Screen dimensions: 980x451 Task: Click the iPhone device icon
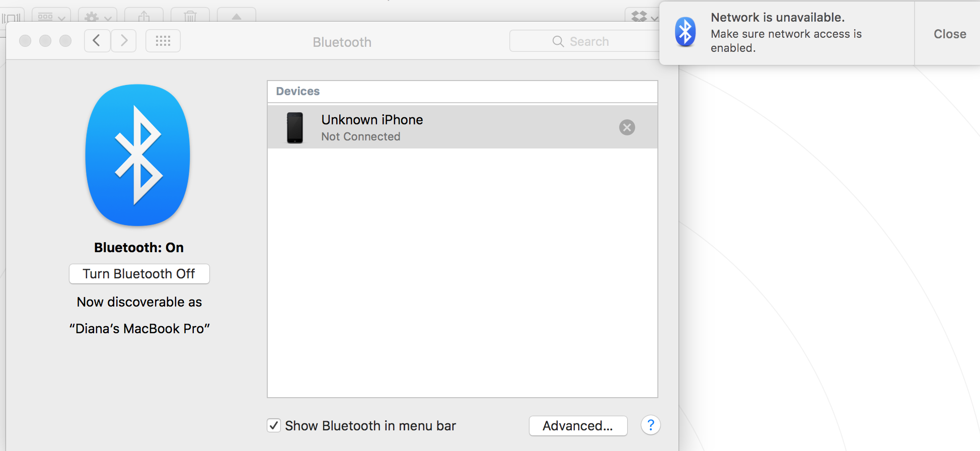click(295, 128)
